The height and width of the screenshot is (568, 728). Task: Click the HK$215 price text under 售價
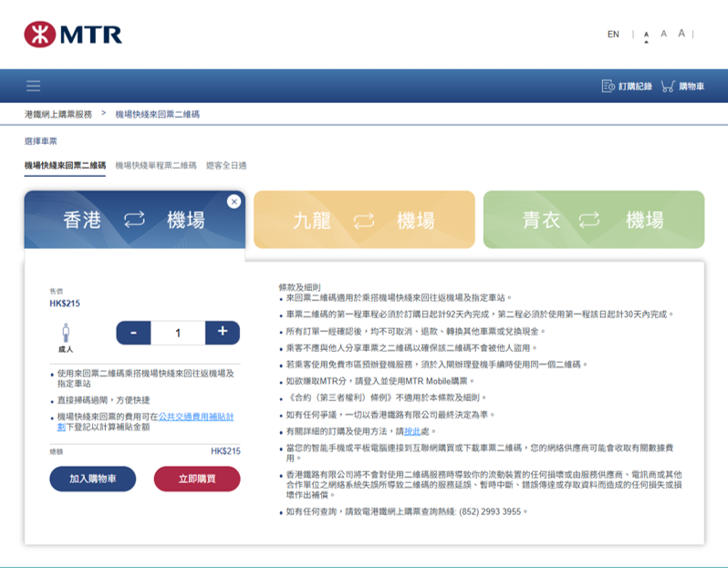[x=65, y=304]
